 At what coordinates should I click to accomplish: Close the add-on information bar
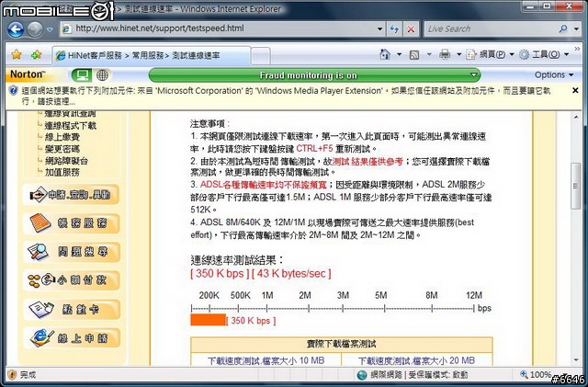(x=575, y=90)
